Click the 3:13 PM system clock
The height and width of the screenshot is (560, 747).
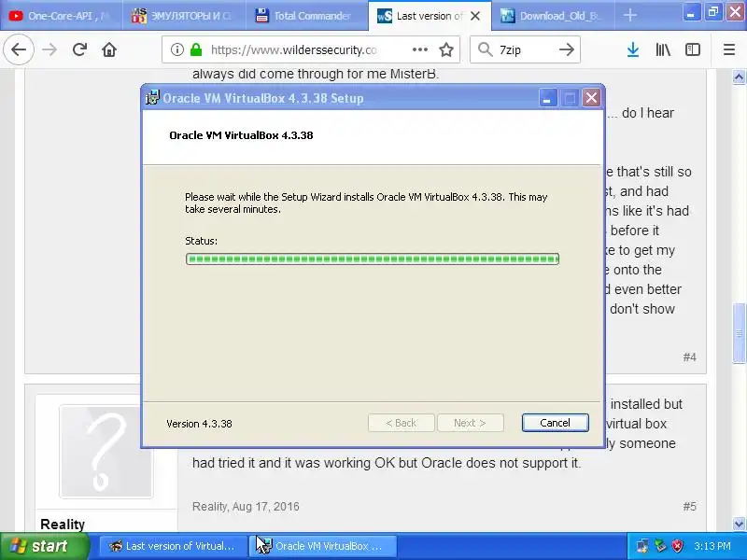click(712, 546)
